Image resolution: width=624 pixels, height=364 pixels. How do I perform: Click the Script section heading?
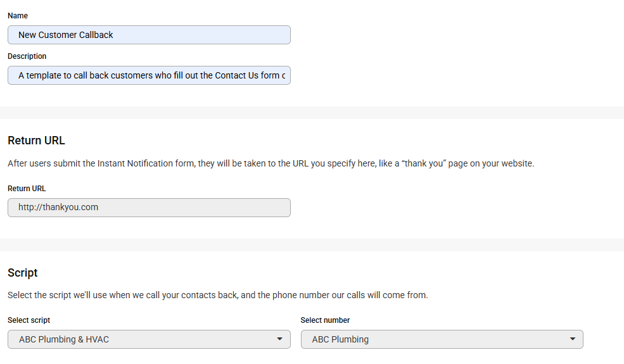(23, 273)
